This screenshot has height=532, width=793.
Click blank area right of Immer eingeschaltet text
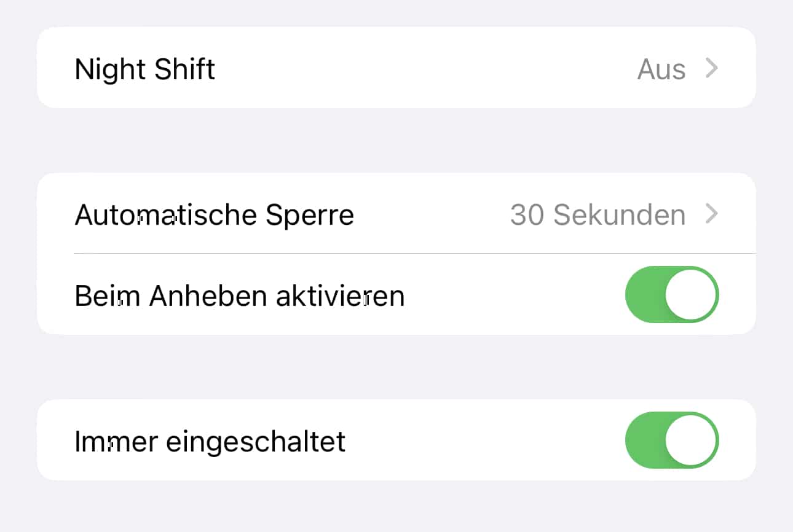point(486,440)
